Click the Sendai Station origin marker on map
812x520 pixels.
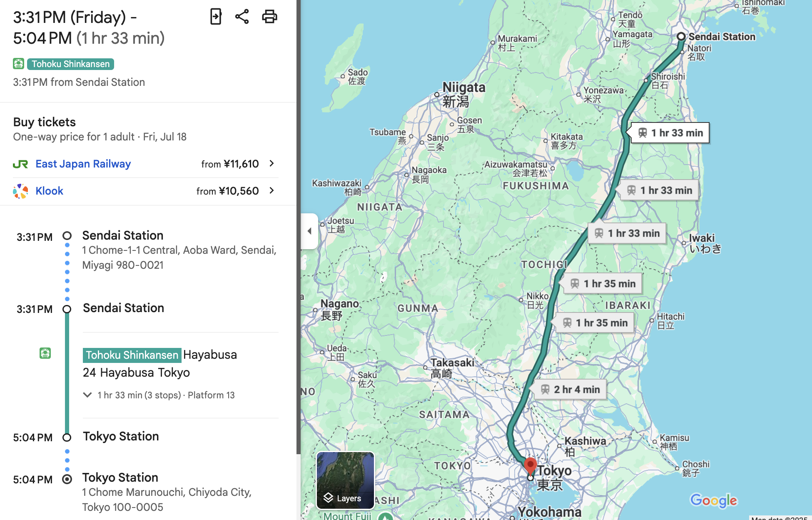681,37
